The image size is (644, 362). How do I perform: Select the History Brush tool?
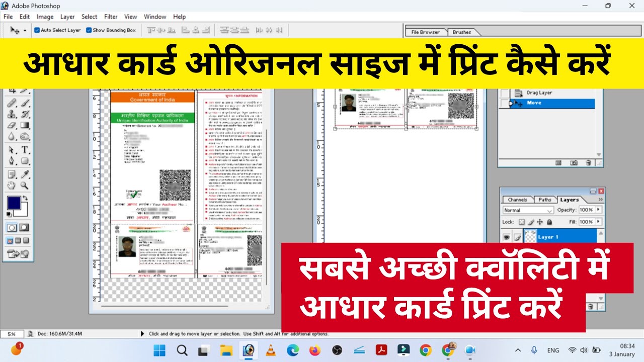click(x=24, y=114)
